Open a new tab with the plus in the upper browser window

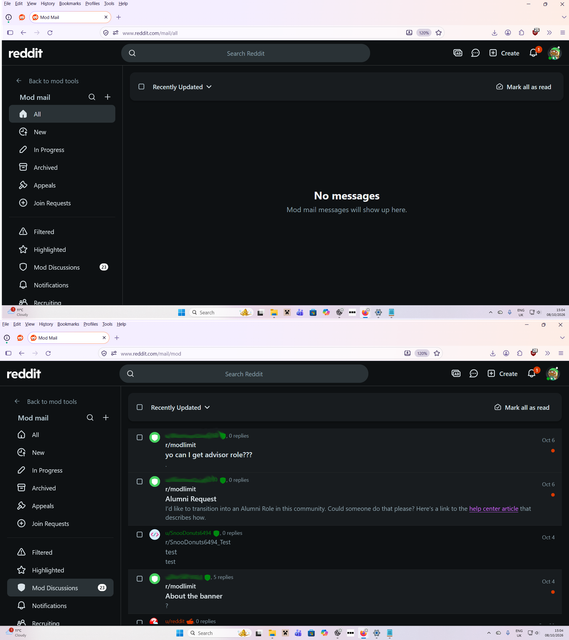click(118, 17)
